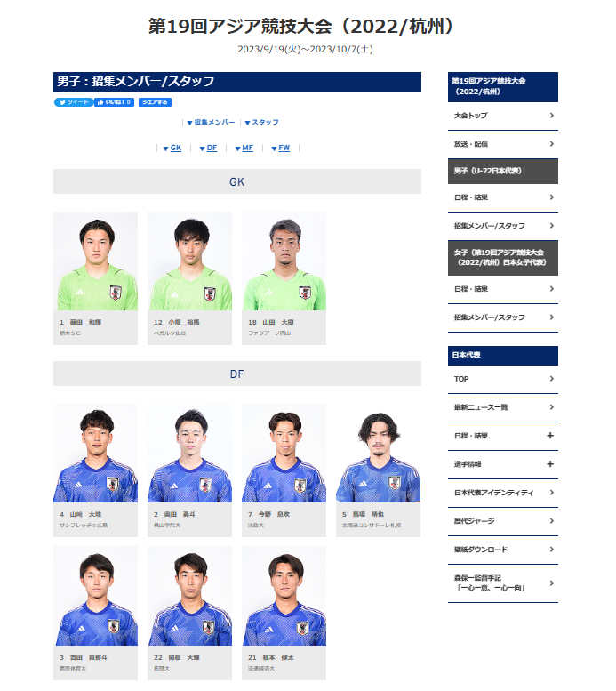
Task: Click the blue シェアする share button
Action: pos(156,103)
